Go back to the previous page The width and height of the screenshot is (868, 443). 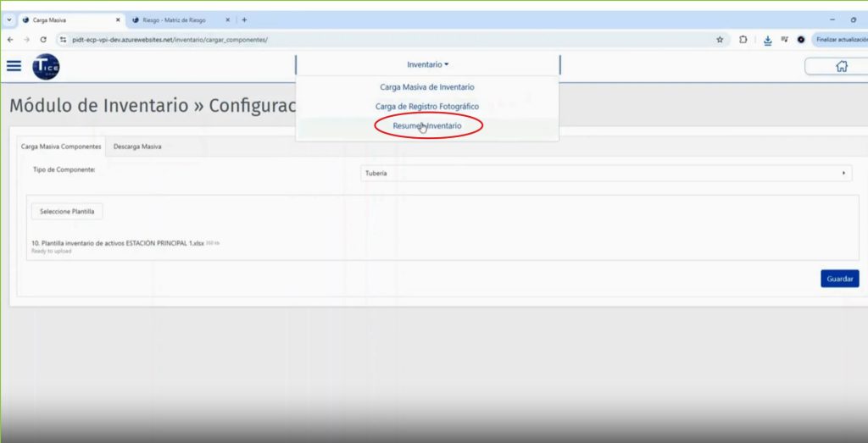[x=10, y=39]
